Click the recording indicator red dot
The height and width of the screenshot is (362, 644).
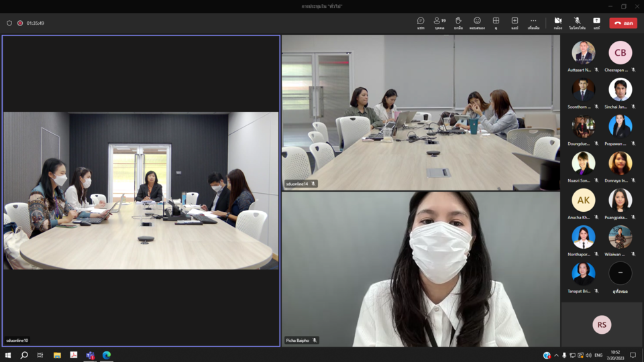[20, 23]
